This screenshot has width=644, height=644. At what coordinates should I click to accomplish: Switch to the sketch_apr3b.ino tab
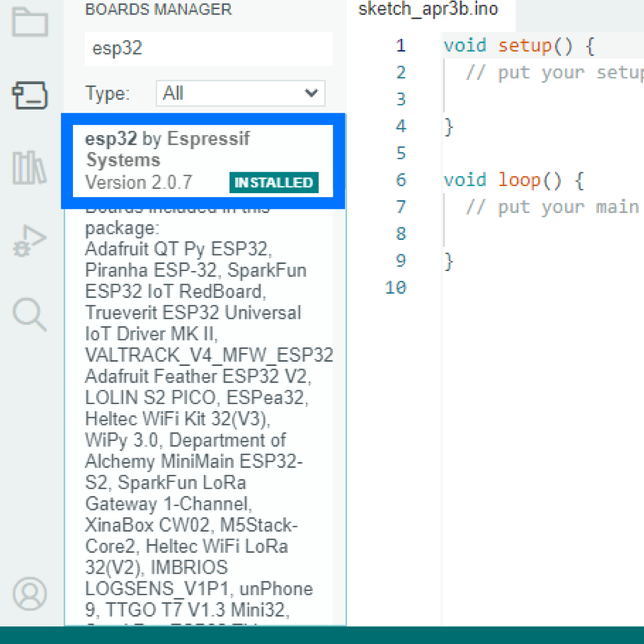coord(428,9)
